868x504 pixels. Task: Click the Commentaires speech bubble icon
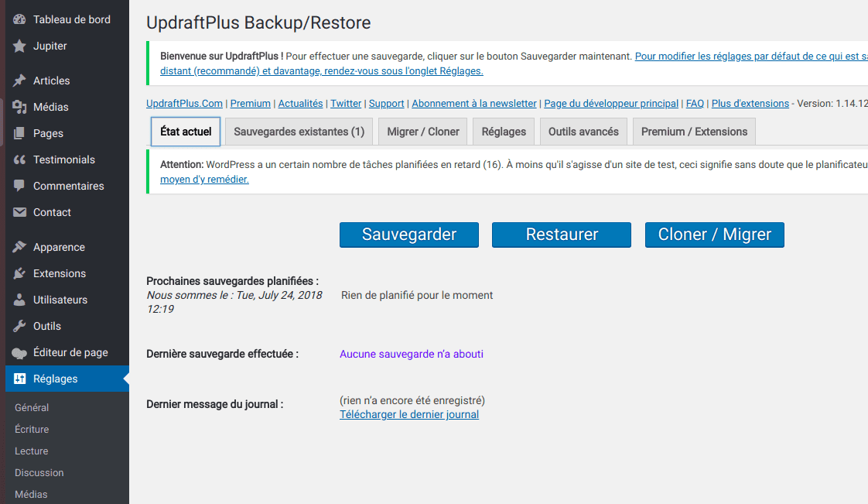click(x=20, y=186)
